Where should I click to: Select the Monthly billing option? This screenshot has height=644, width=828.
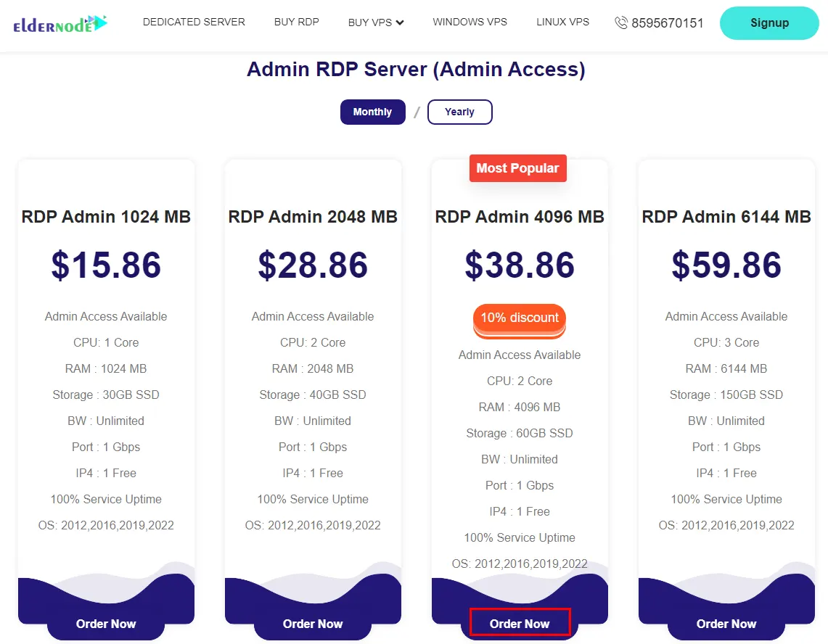pyautogui.click(x=372, y=112)
